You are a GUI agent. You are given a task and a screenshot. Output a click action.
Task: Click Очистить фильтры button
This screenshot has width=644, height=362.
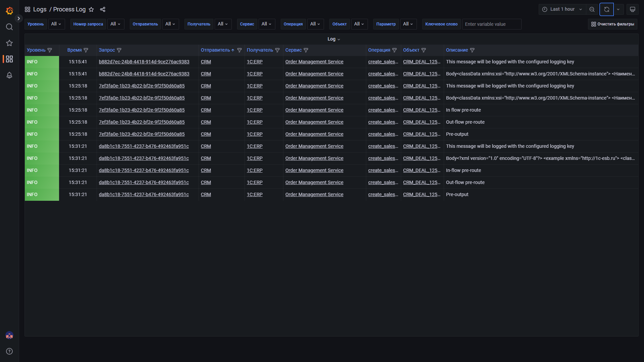pos(612,24)
